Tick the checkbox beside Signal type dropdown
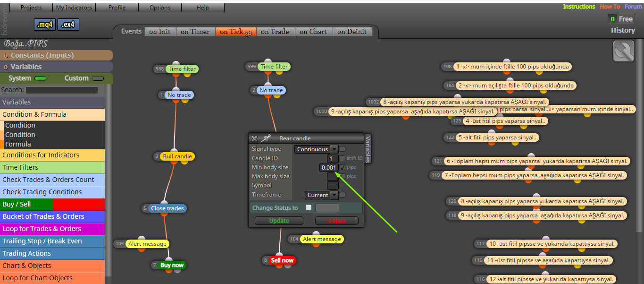The width and height of the screenshot is (644, 284). (x=343, y=149)
